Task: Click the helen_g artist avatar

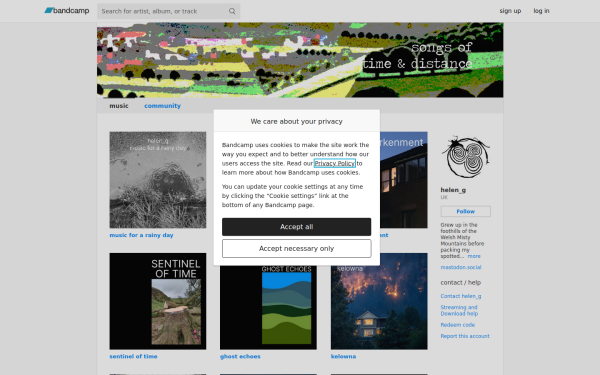Action: [x=465, y=157]
